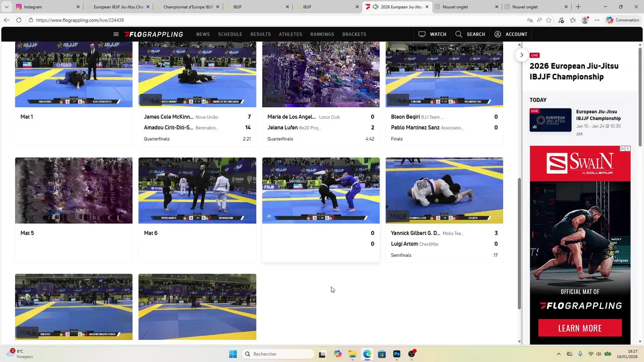
Task: Open the ACCOUNT menu
Action: 511,34
